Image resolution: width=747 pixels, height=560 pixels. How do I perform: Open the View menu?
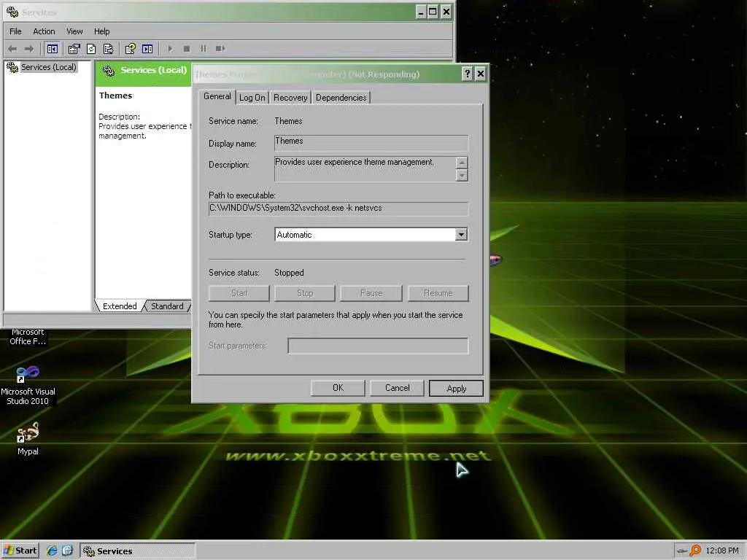tap(74, 31)
